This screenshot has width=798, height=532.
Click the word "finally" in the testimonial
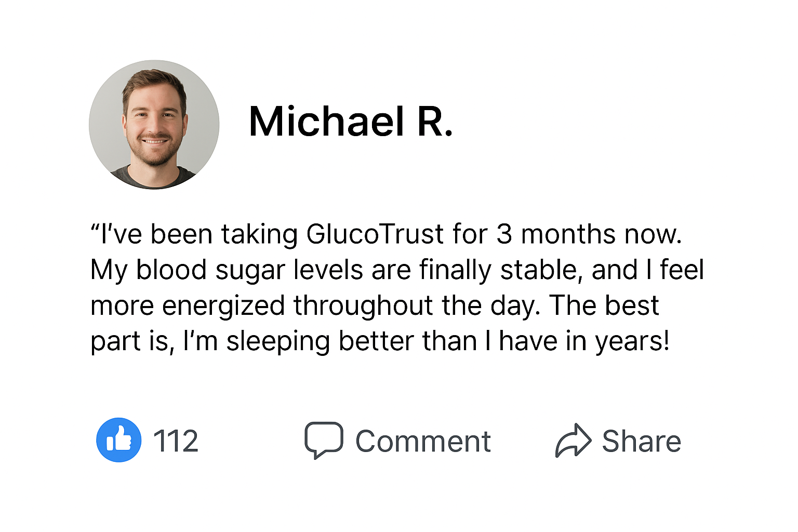coord(455,271)
